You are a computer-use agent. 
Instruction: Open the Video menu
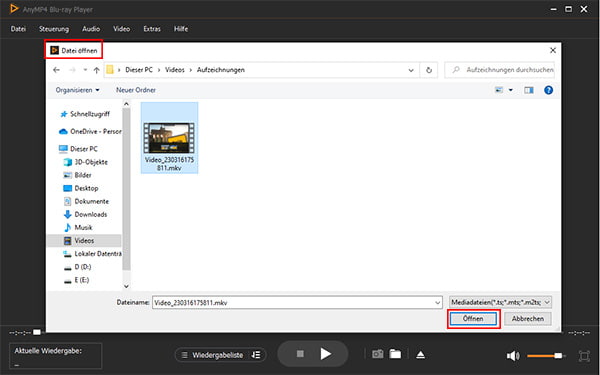point(121,29)
